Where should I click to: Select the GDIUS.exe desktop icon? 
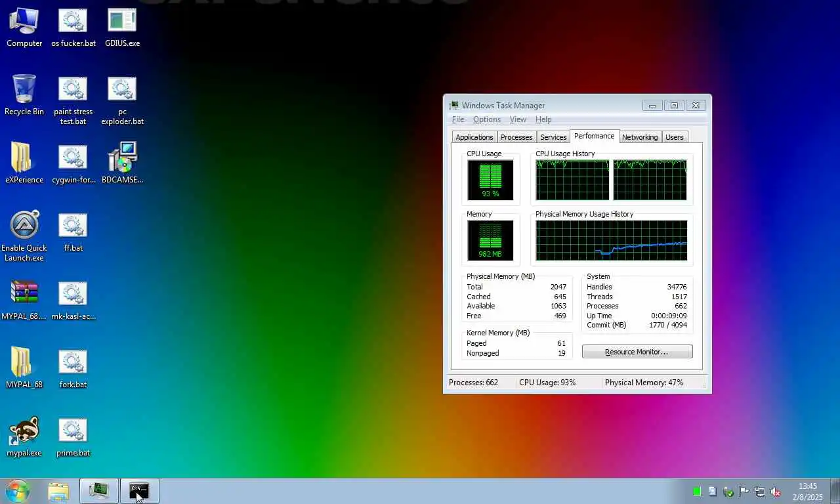pyautogui.click(x=122, y=28)
